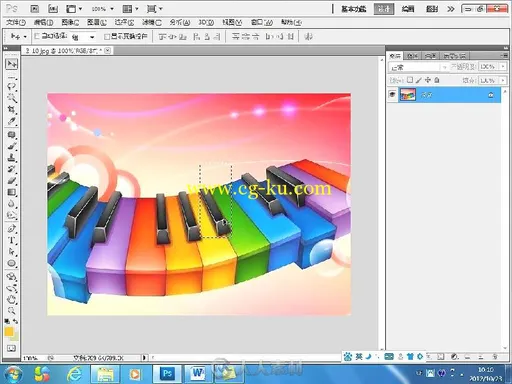Open the Filter menu
This screenshot has height=384, width=512.
click(x=152, y=22)
